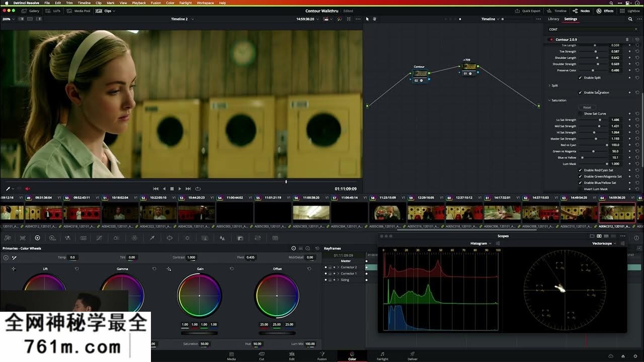Expand the Split section
644x362 pixels.
click(549, 85)
